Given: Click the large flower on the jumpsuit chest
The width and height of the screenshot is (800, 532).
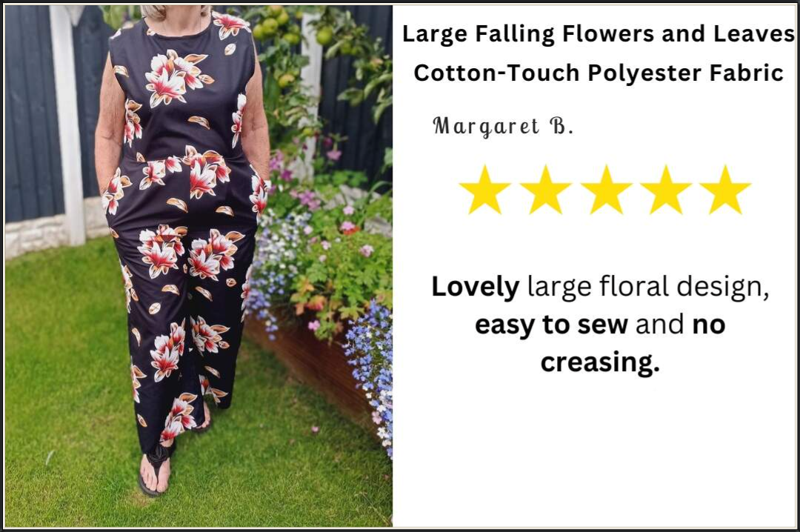Looking at the screenshot, I should pyautogui.click(x=173, y=78).
